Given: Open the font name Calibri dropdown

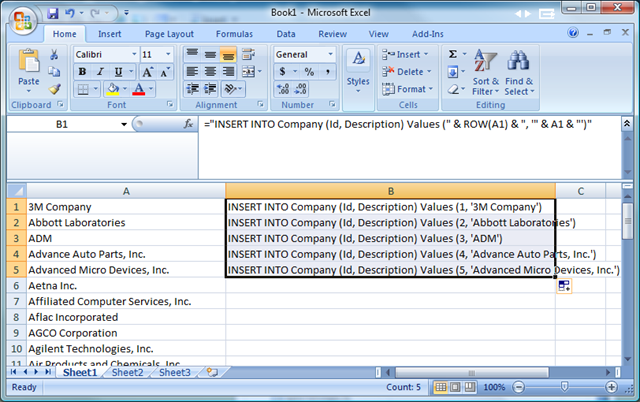Looking at the screenshot, I should (134, 54).
